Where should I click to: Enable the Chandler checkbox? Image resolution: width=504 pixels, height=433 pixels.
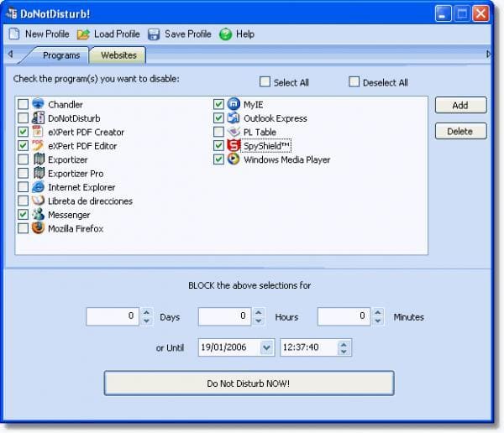click(x=23, y=104)
